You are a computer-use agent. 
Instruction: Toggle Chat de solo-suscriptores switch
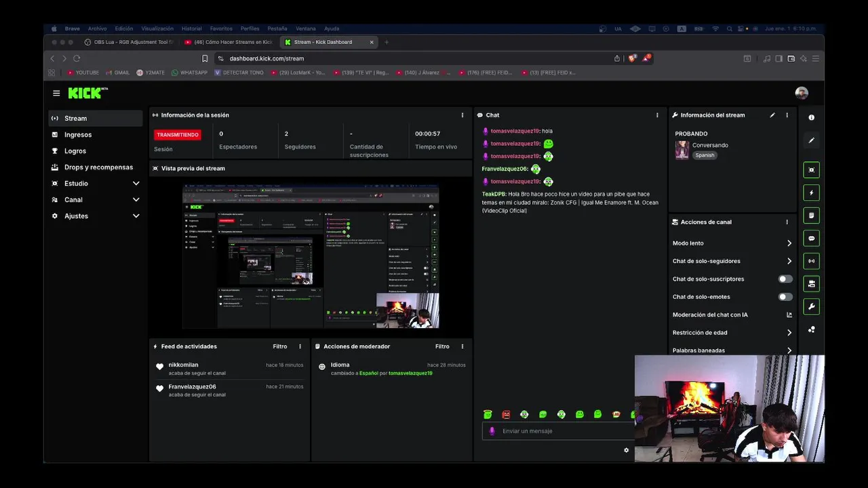(785, 279)
